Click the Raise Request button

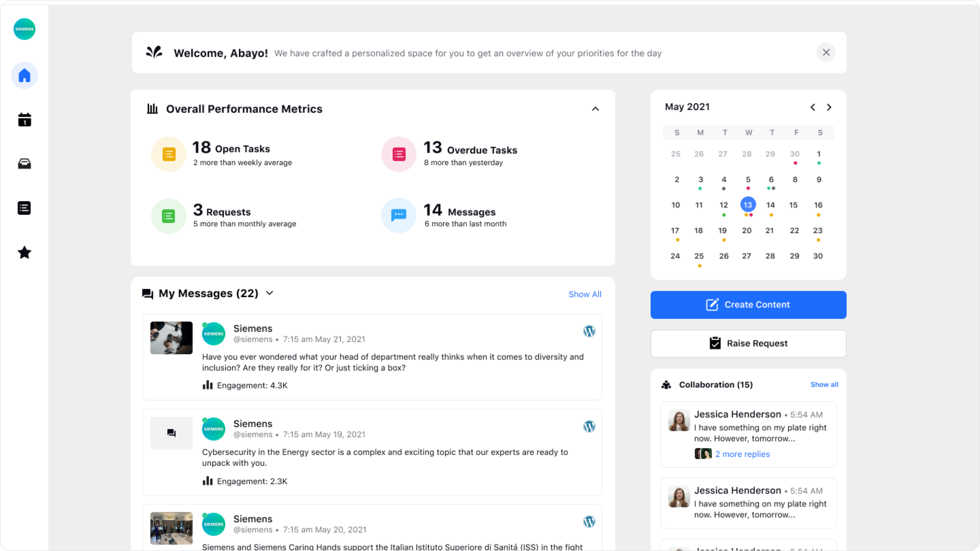click(x=748, y=343)
